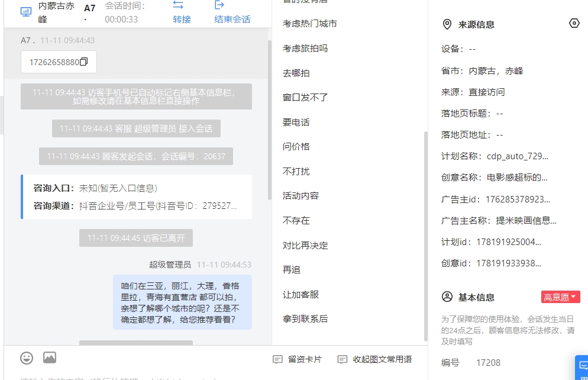This screenshot has width=588, height=380.
Task: Click the 落地页地址 row
Action: click(472, 135)
